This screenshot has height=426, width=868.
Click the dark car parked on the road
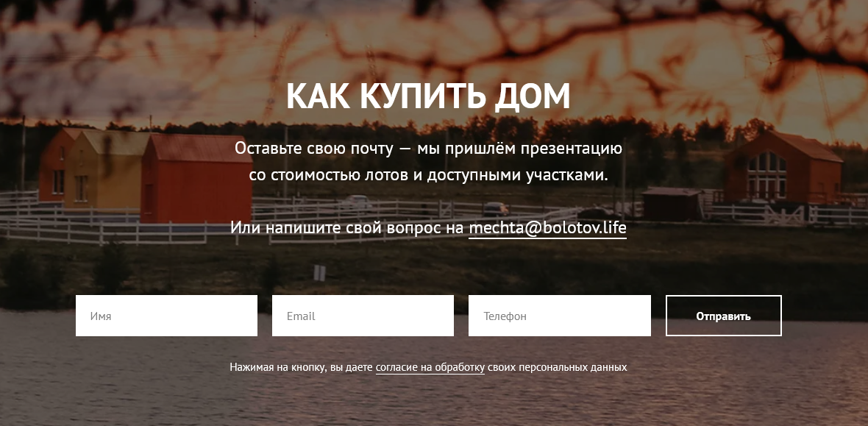coord(495,209)
